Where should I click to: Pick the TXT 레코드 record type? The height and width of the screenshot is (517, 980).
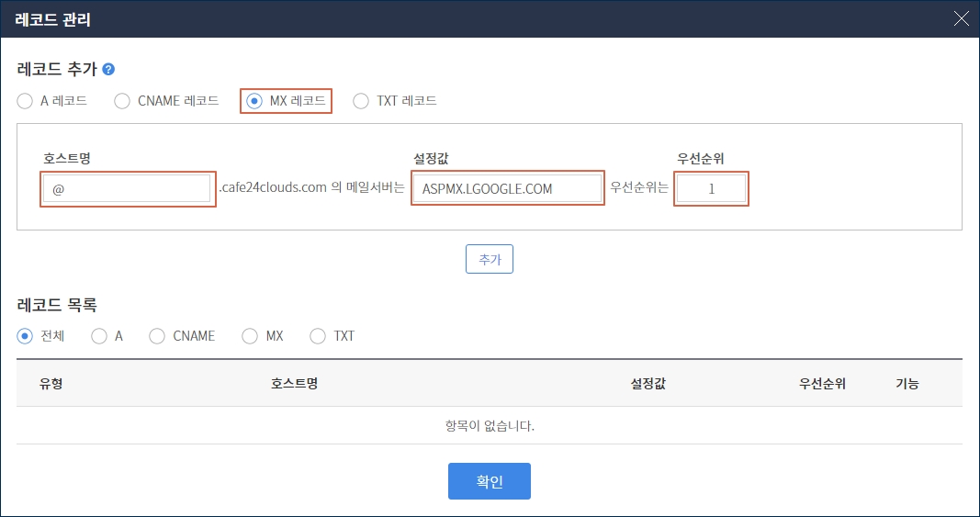pyautogui.click(x=361, y=101)
